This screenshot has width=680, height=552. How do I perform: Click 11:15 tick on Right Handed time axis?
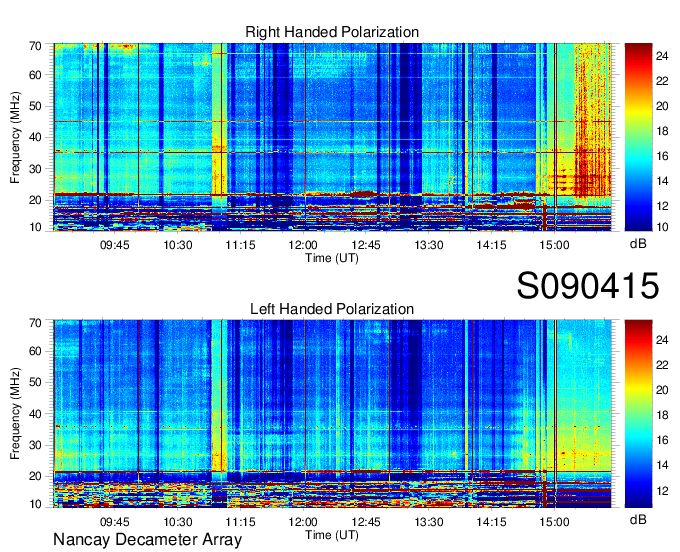point(240,245)
